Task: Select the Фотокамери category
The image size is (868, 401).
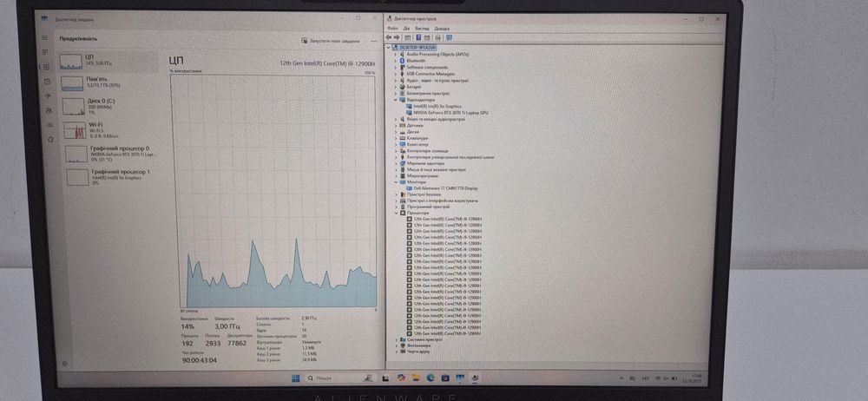Action: [x=417, y=345]
